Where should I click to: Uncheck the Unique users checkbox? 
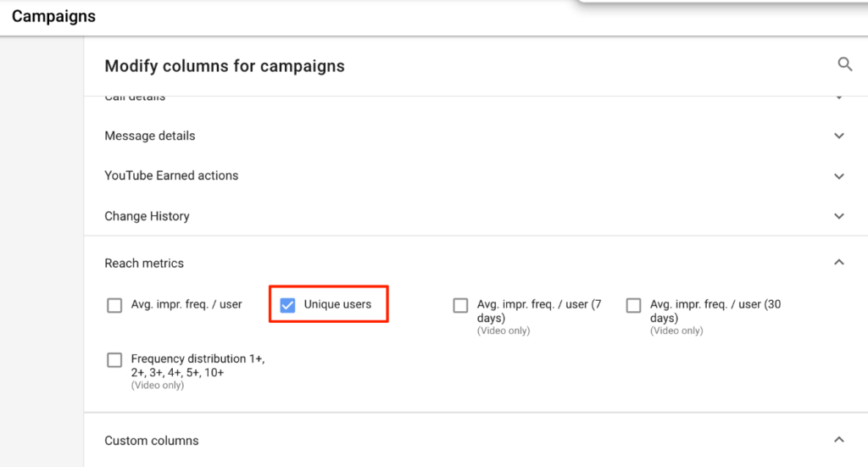[x=287, y=305]
